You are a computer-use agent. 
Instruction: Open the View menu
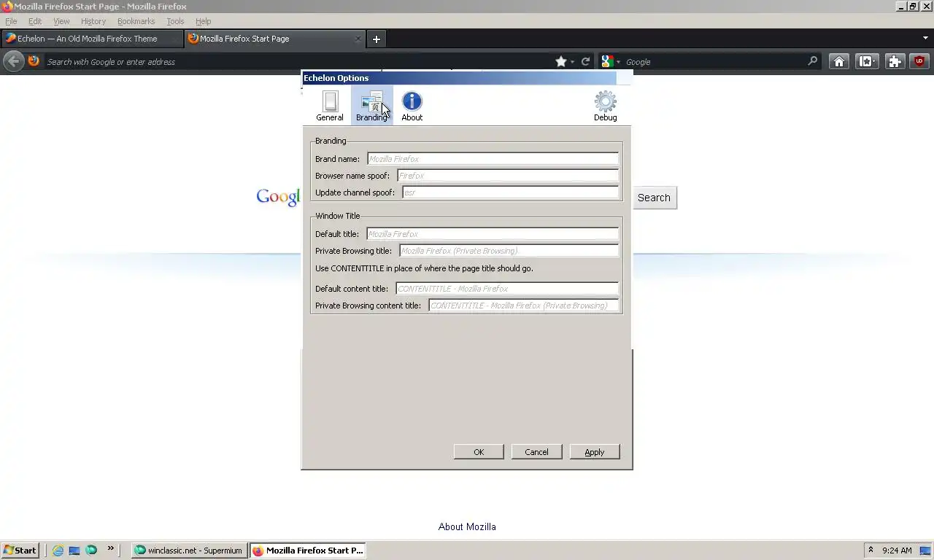61,21
